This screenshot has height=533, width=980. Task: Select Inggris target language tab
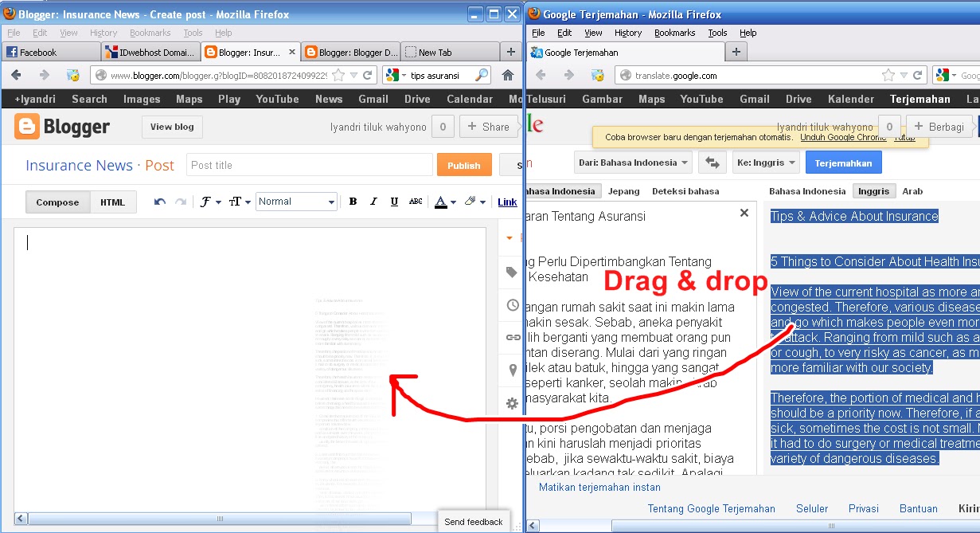click(x=874, y=191)
